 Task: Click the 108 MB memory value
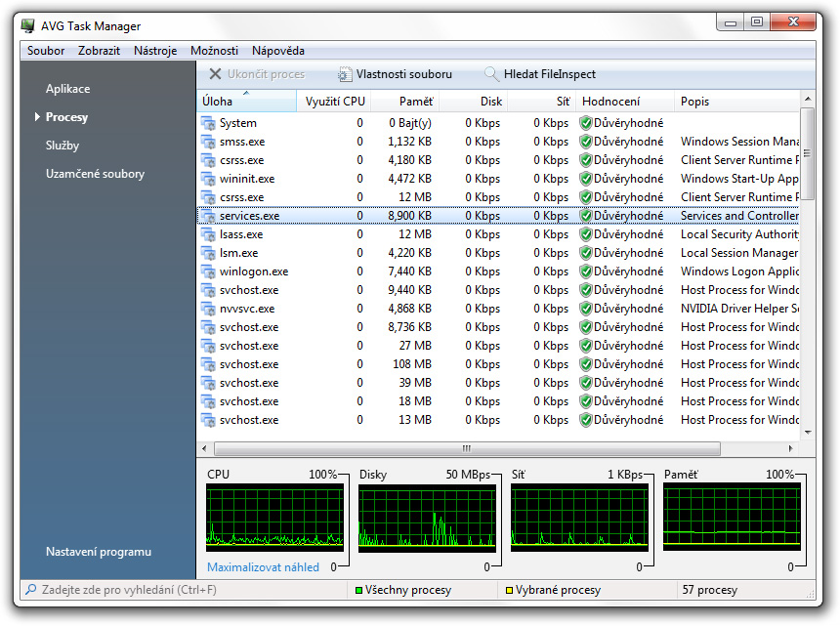pyautogui.click(x=412, y=364)
